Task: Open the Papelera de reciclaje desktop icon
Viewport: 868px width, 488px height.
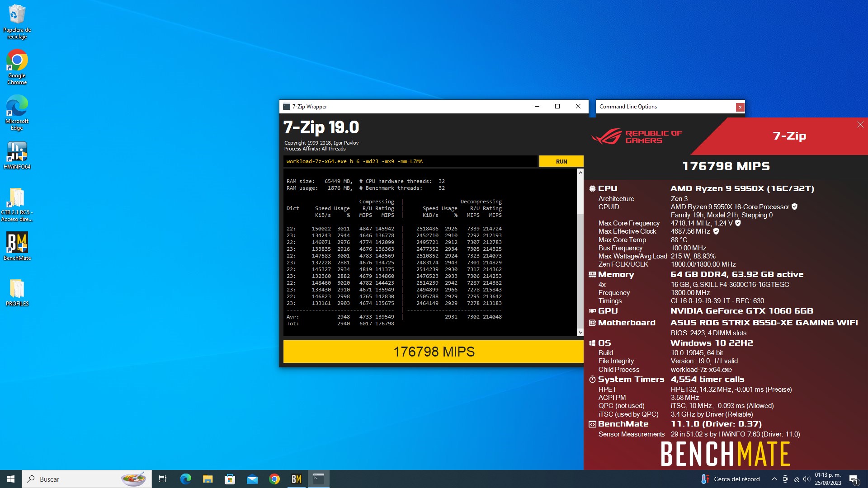Action: [17, 22]
